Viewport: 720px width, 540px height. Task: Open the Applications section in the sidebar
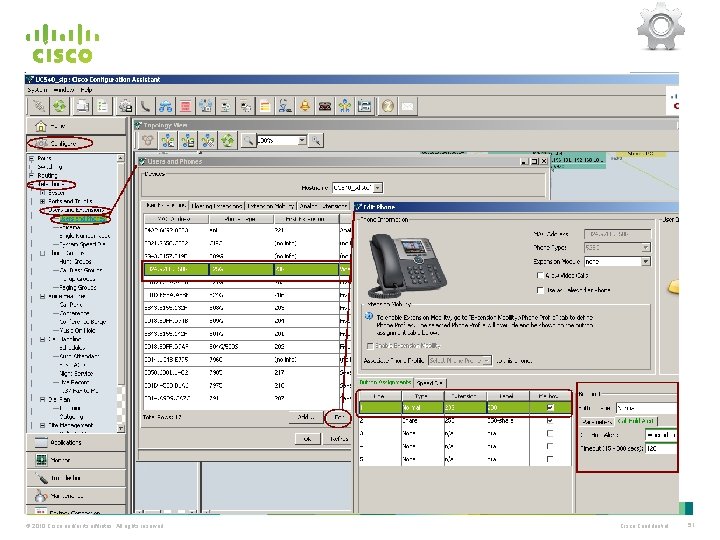[x=76, y=442]
